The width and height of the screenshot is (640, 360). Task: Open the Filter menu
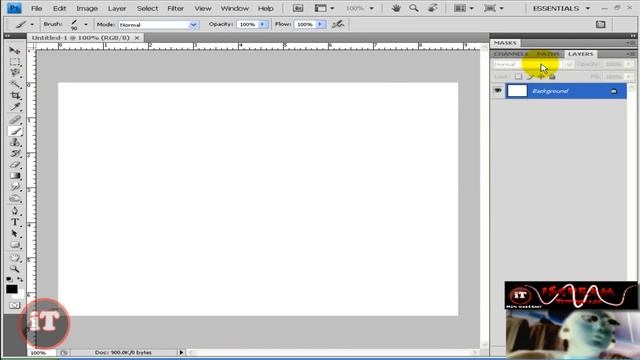(x=176, y=8)
